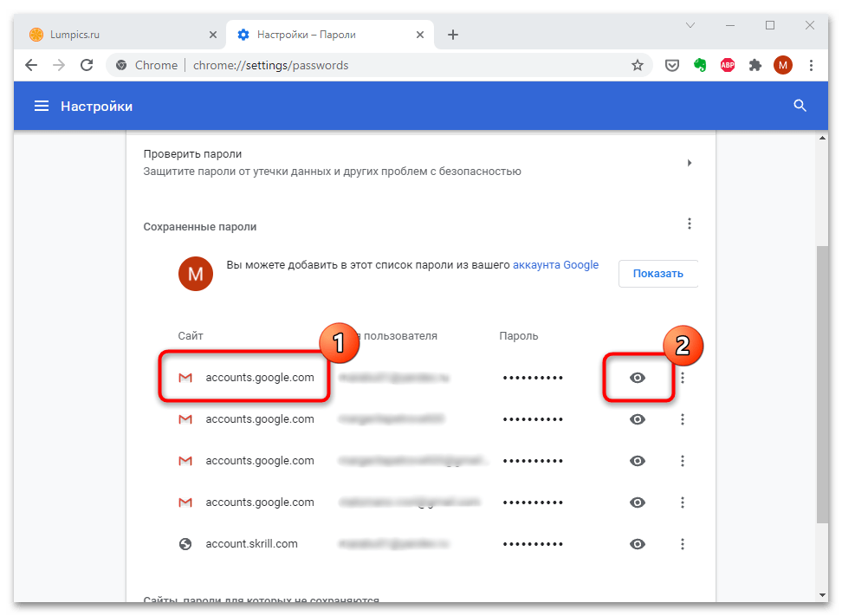Reveal password for the account.skrill.com entry
This screenshot has height=616, width=842.
[x=638, y=544]
